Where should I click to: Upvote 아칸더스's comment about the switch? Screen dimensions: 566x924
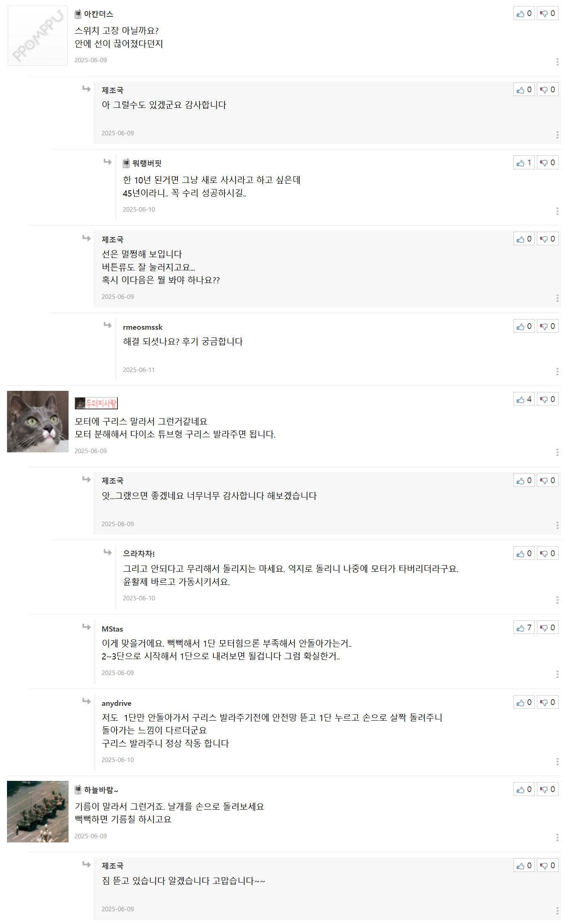click(x=524, y=14)
